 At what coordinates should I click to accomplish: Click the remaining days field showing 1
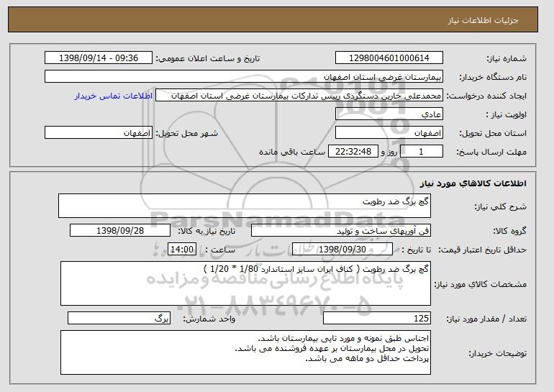pos(421,152)
